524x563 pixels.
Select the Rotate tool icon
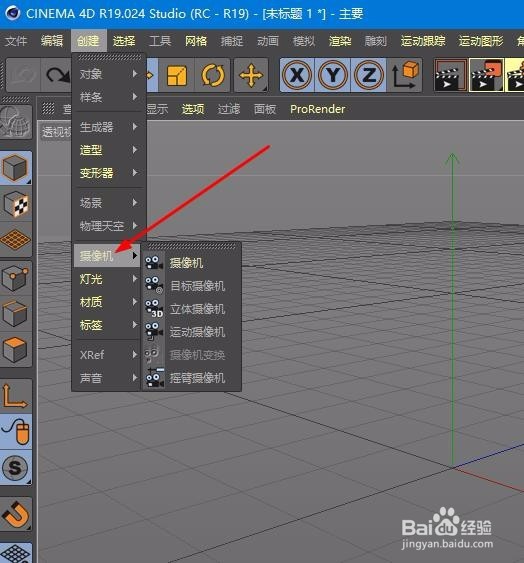click(213, 75)
